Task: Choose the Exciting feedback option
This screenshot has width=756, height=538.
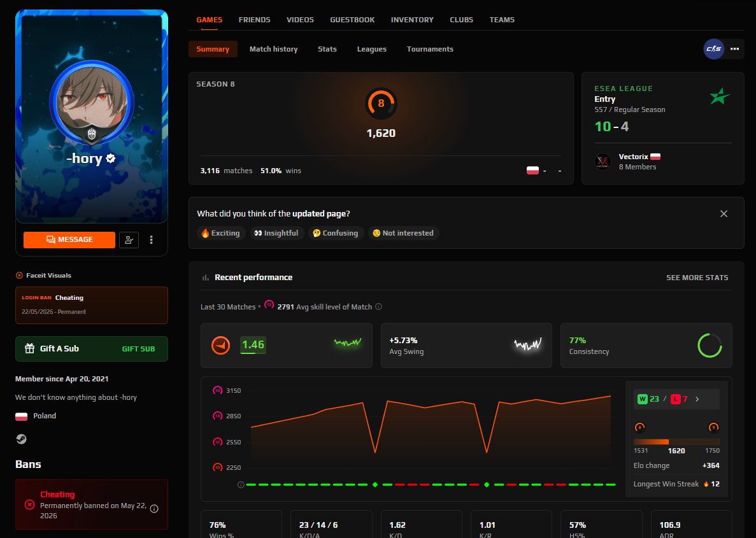Action: tap(221, 233)
